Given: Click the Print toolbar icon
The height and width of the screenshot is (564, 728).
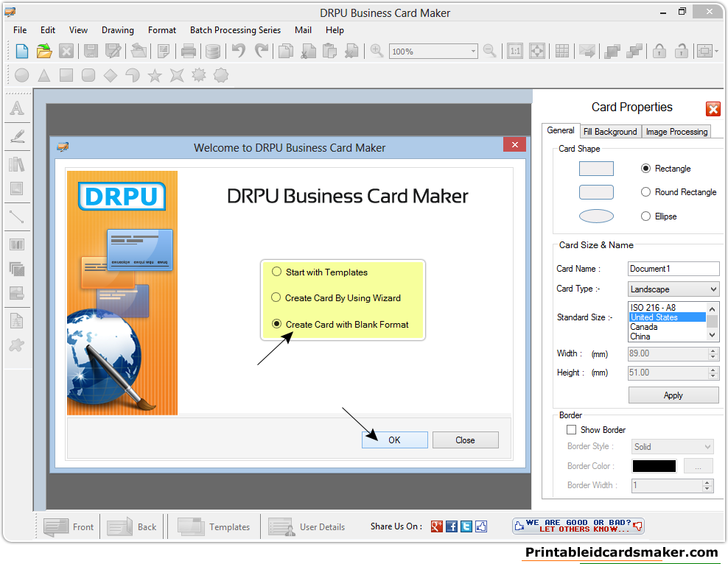Looking at the screenshot, I should coord(188,51).
